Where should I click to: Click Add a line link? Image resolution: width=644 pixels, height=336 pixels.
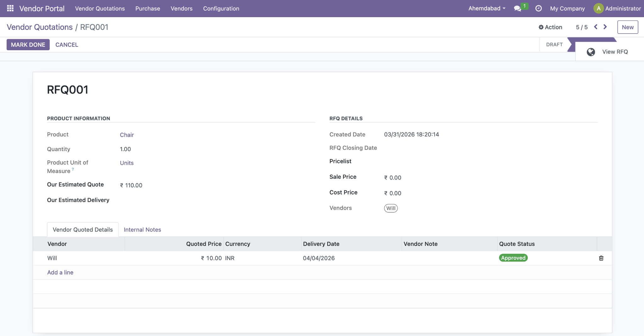[x=60, y=272]
